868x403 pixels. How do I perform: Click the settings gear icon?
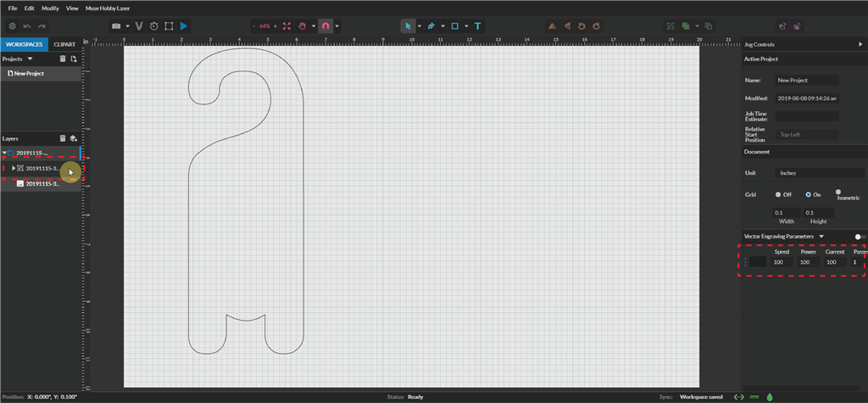[11, 26]
